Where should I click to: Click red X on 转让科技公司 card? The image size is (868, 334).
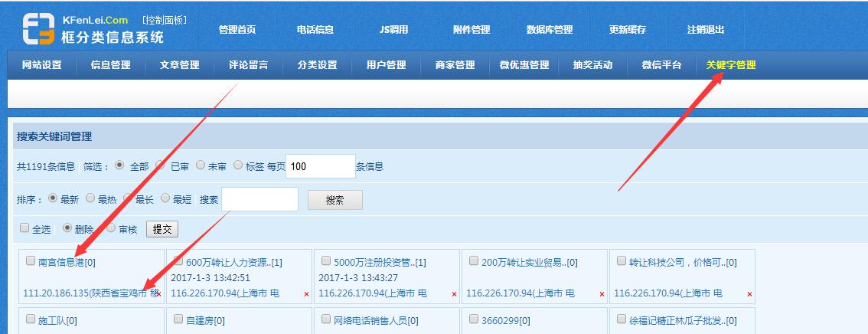click(x=749, y=294)
